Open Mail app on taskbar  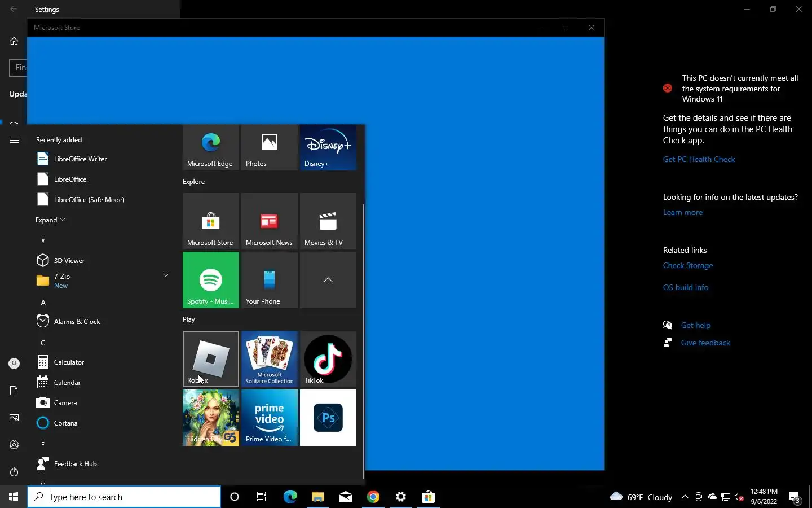coord(346,497)
